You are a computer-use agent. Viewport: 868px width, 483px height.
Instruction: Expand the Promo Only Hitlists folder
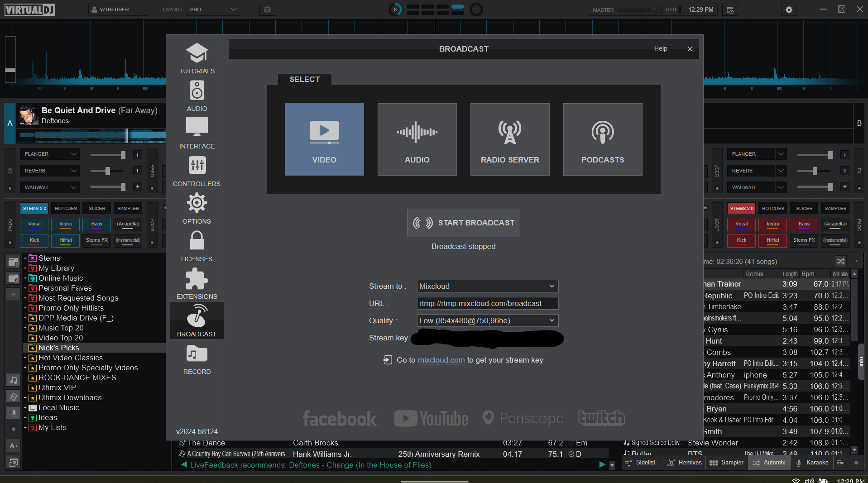coord(25,308)
